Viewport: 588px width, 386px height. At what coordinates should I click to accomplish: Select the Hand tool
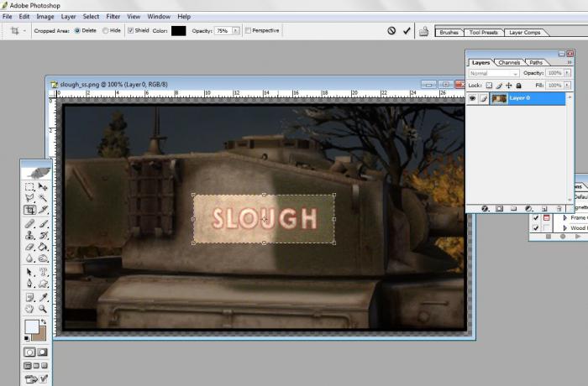29,309
